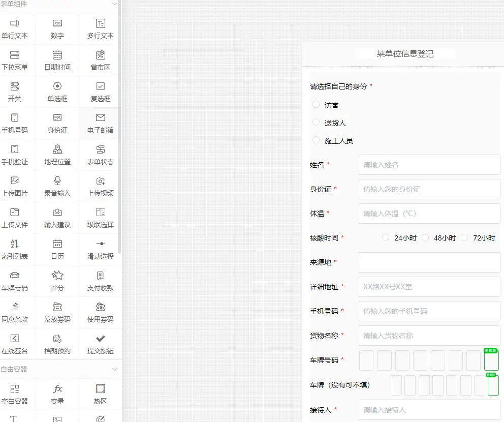The image size is (504, 422).
Task: Choose 施工人员 as identity
Action: point(315,140)
